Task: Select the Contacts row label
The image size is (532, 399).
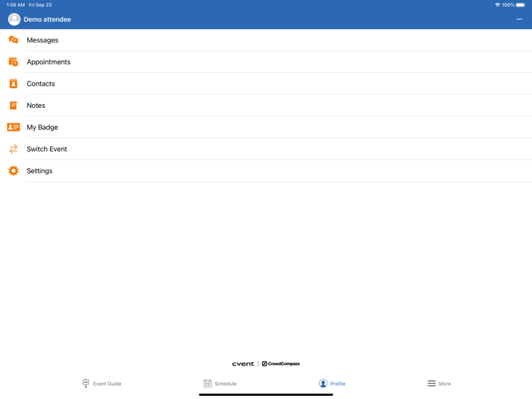Action: [41, 84]
